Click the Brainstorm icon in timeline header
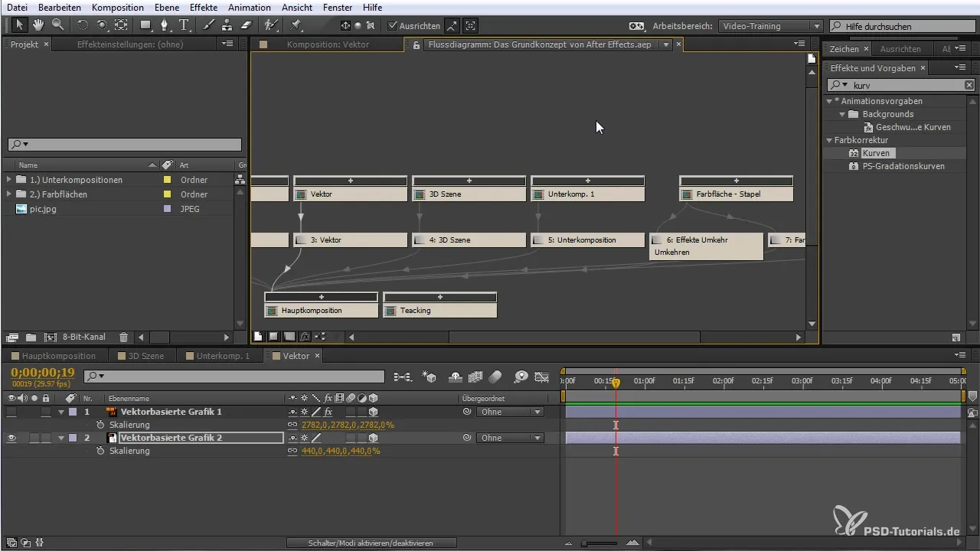This screenshot has height=551, width=980. [x=521, y=377]
